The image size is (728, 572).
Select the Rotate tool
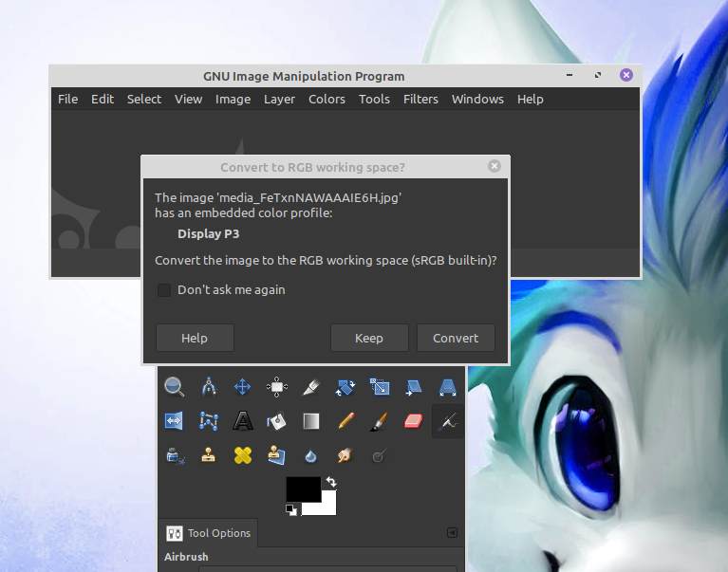[x=345, y=386]
